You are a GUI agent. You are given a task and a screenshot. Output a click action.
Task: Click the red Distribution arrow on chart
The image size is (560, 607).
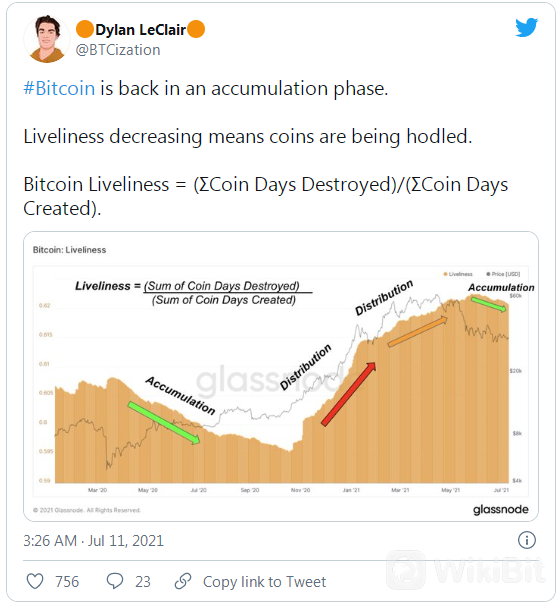(348, 394)
